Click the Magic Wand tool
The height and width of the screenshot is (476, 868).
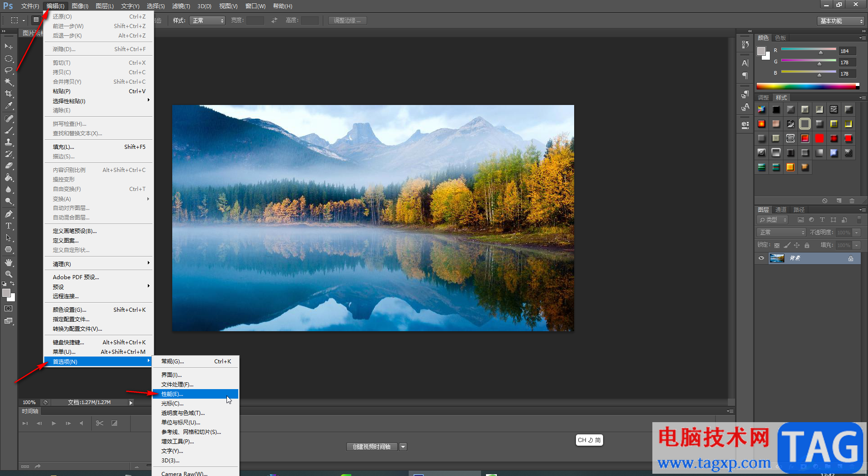(9, 82)
